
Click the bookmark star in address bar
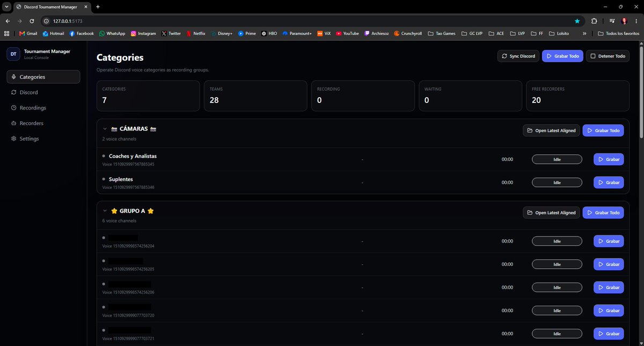[577, 21]
